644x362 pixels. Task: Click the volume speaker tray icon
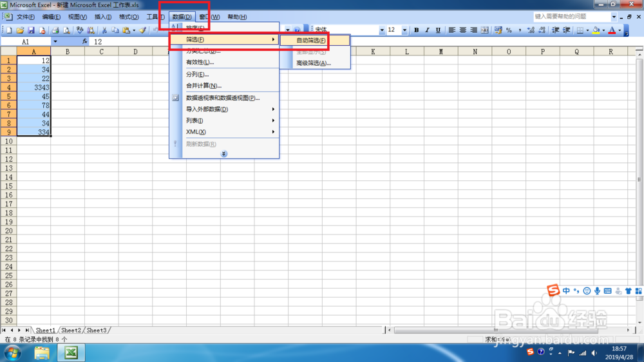[x=594, y=353]
